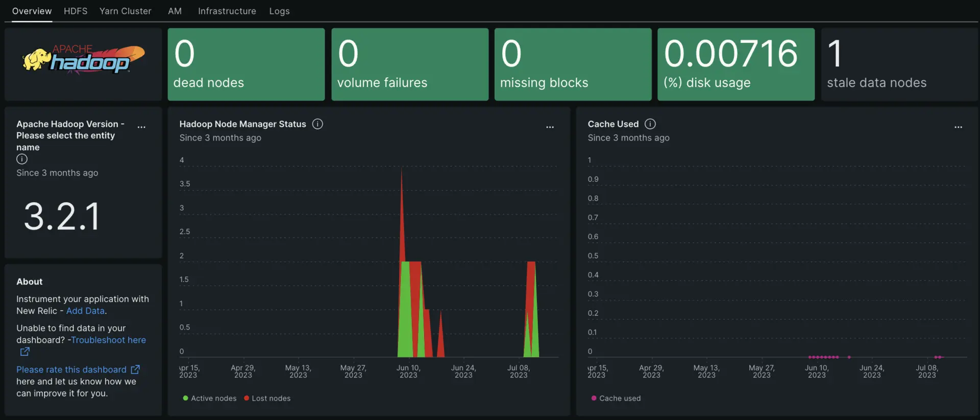
Task: Click external link icon beside rate this dashboard
Action: click(x=135, y=369)
